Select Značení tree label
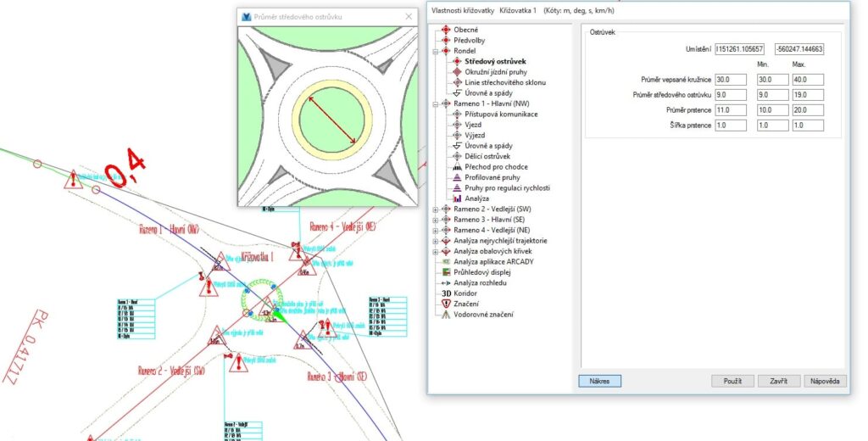 [466, 304]
